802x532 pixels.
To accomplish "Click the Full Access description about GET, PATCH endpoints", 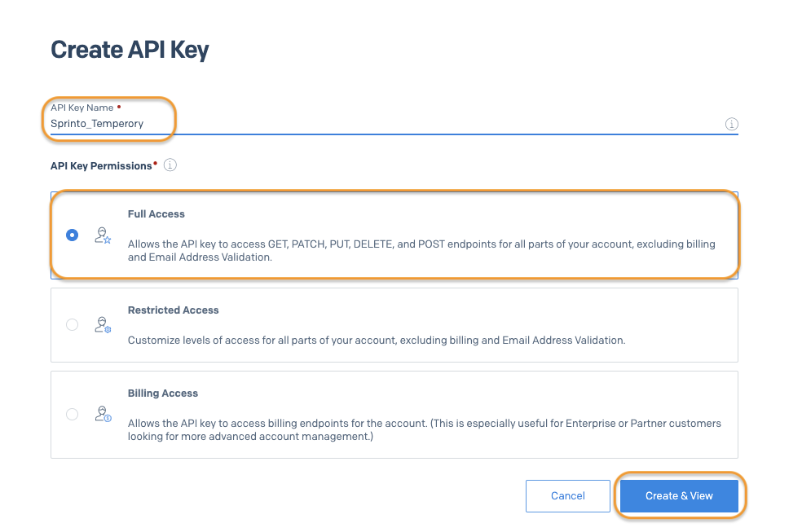I will 421,250.
